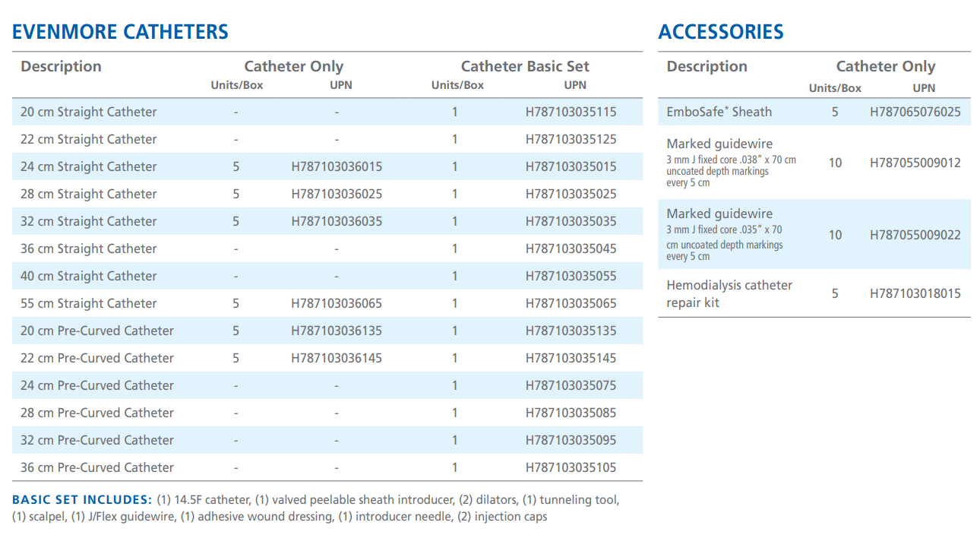980x535 pixels.
Task: Click UPN H787103035055 for 40 cm Straight
Action: click(571, 276)
